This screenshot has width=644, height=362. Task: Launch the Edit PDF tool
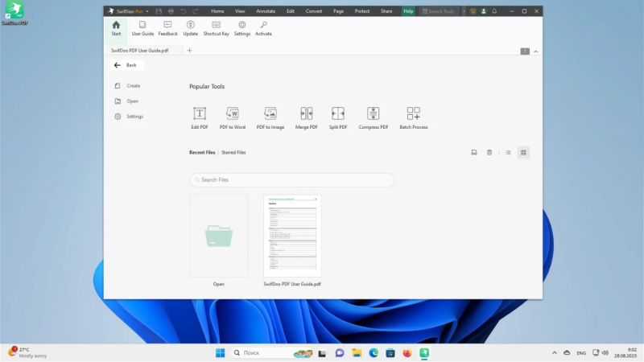(x=200, y=117)
